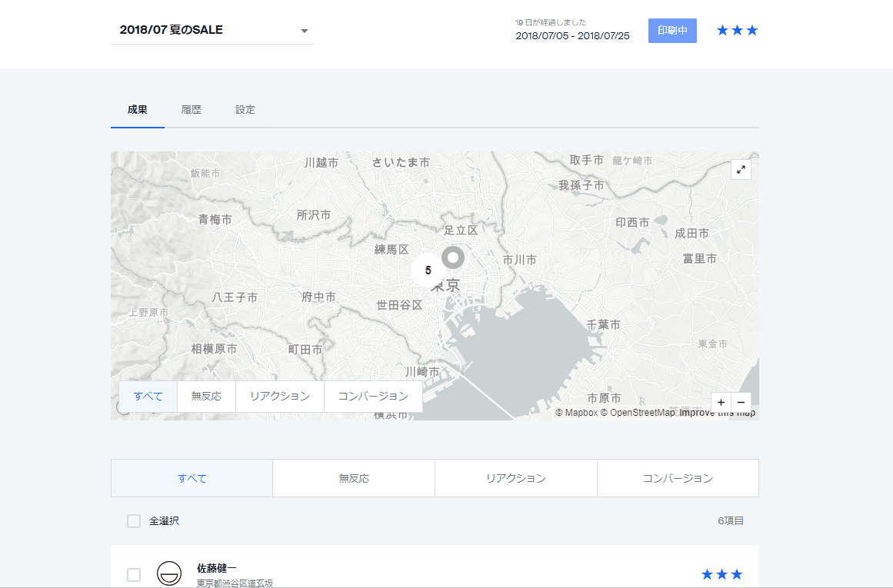Check the 全選択 select-all checkbox
Screen dimensions: 893x588
134,521
